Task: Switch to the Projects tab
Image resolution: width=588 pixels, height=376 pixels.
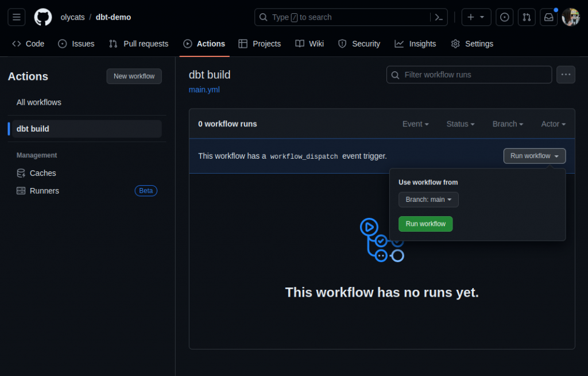Action: (260, 44)
